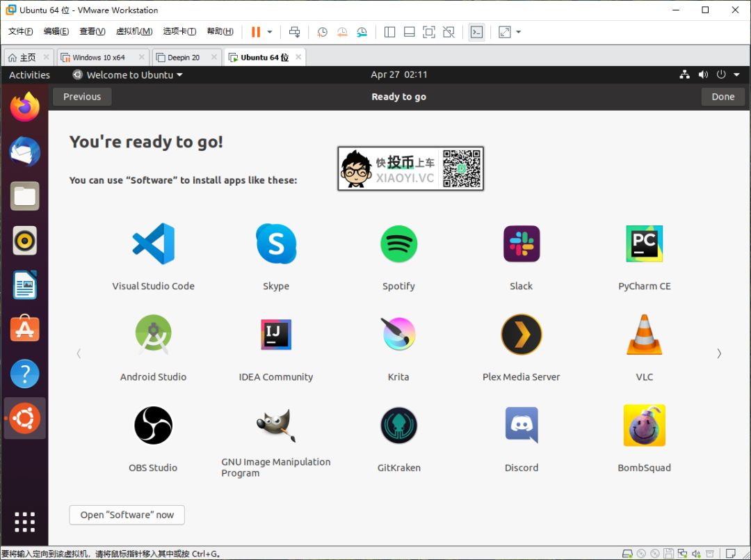Click VMware status bar hard disk icon
The image size is (751, 560).
(x=627, y=554)
